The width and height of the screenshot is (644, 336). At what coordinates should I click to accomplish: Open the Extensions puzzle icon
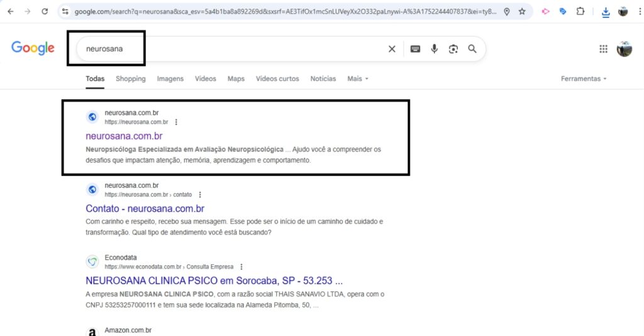(580, 11)
